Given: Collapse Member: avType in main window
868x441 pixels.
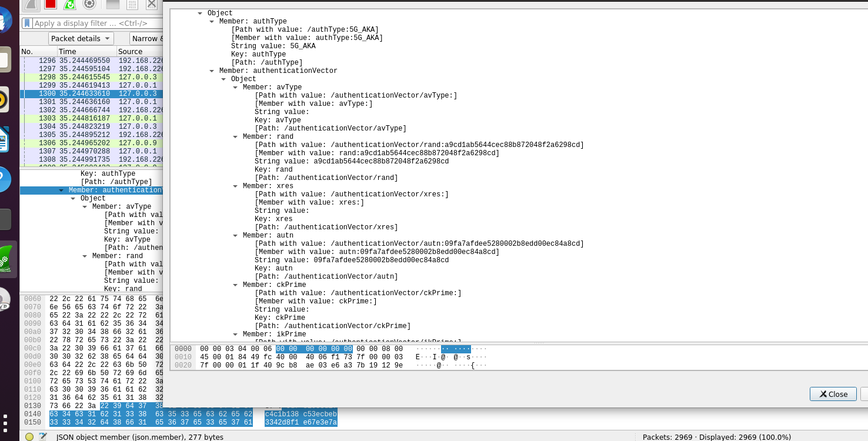Looking at the screenshot, I should (85, 206).
